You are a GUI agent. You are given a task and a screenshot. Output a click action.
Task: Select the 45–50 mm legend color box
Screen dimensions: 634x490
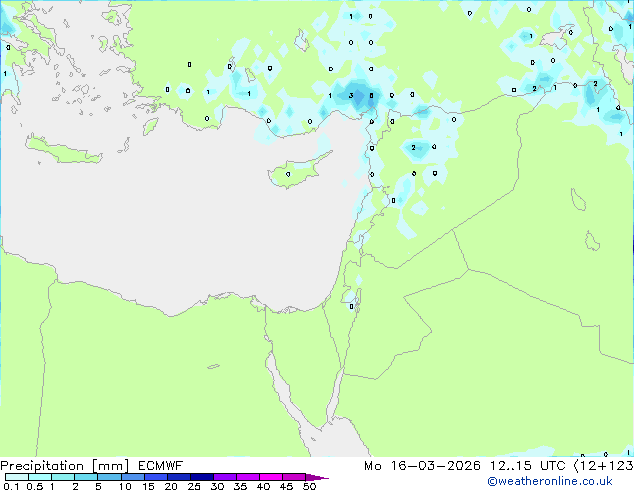294,477
